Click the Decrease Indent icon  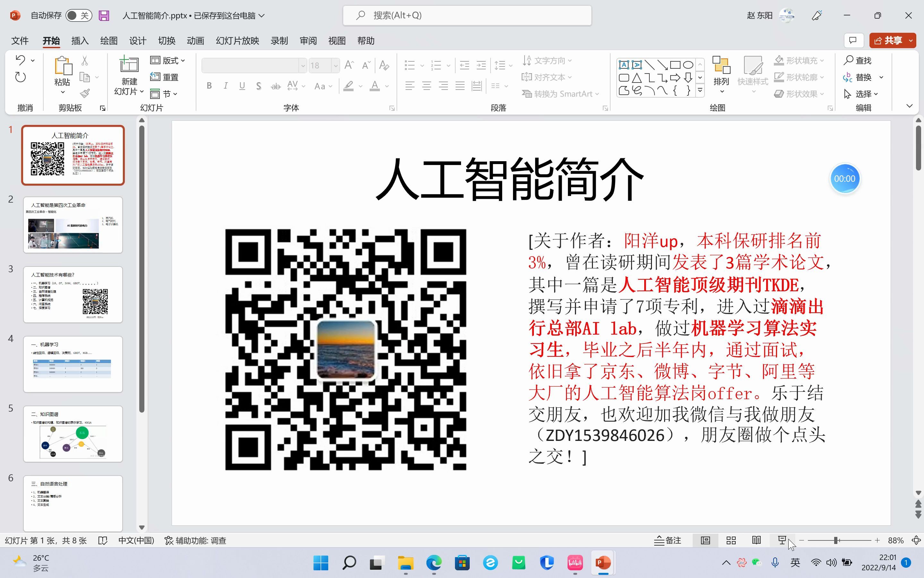pyautogui.click(x=464, y=65)
